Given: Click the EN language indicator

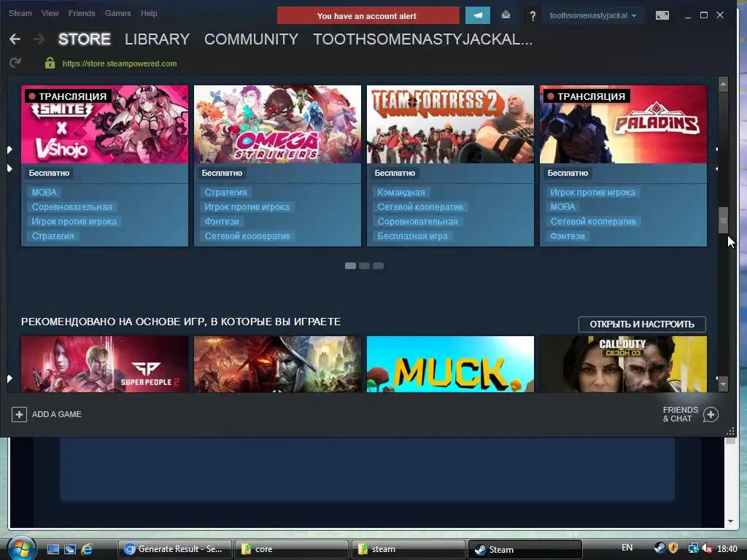Looking at the screenshot, I should coord(627,548).
